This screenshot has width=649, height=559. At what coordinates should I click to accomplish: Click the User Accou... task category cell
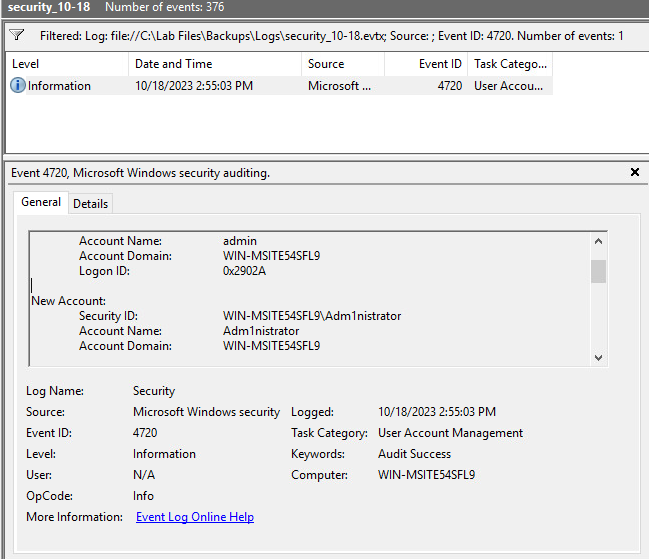point(508,86)
